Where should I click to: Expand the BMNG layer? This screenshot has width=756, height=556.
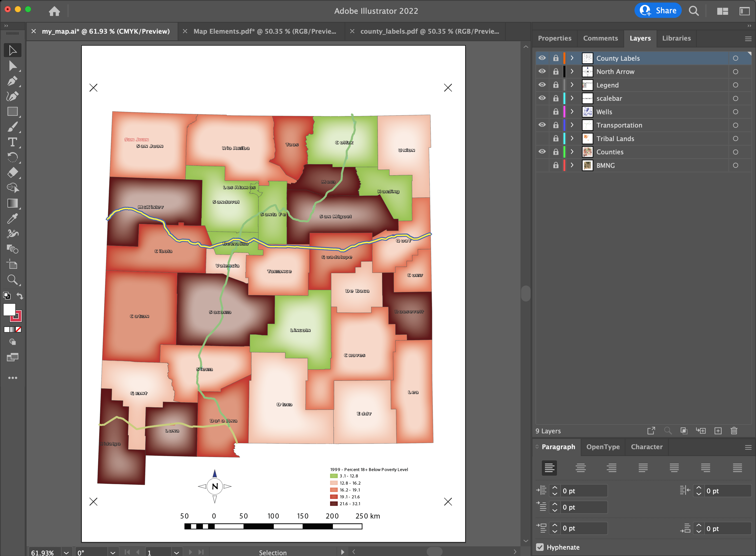pyautogui.click(x=572, y=165)
